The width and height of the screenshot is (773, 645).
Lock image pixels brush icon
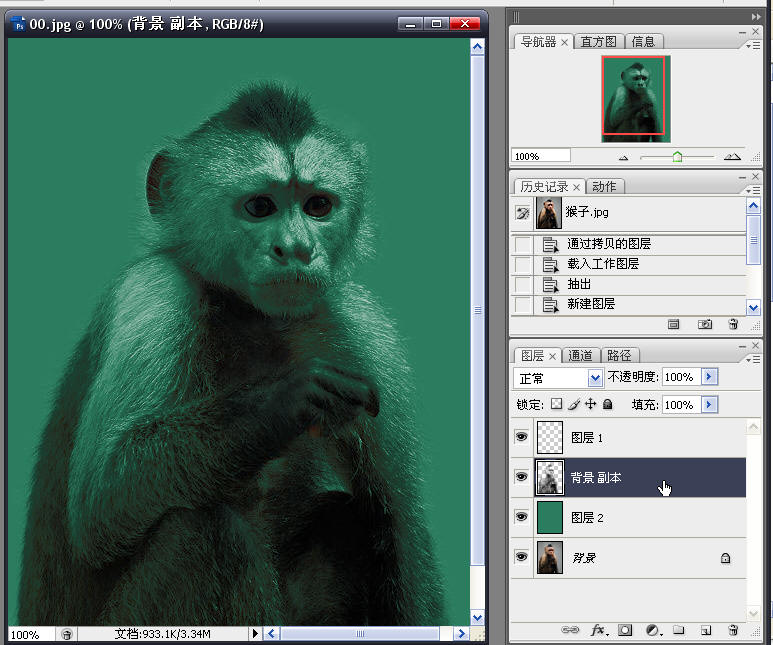point(573,404)
